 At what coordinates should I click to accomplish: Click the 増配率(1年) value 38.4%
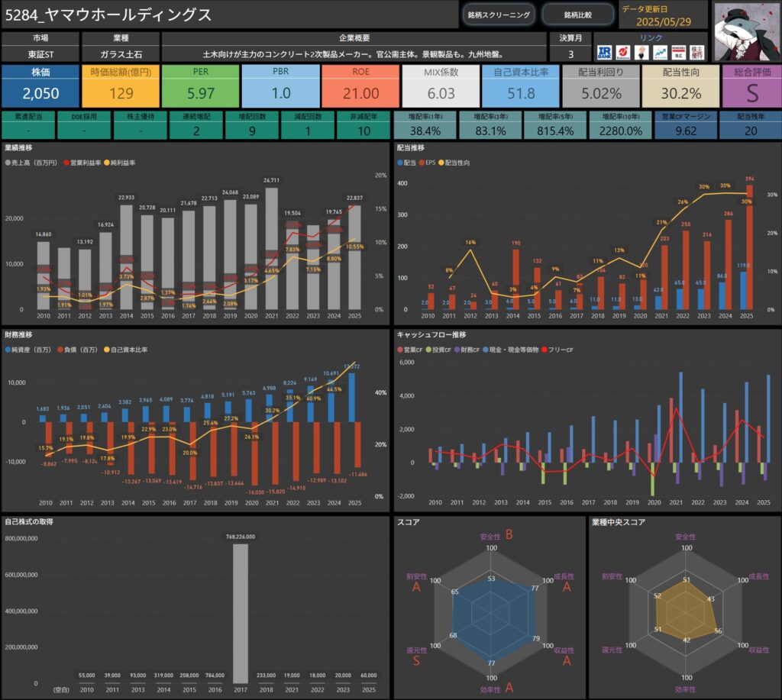[x=425, y=131]
